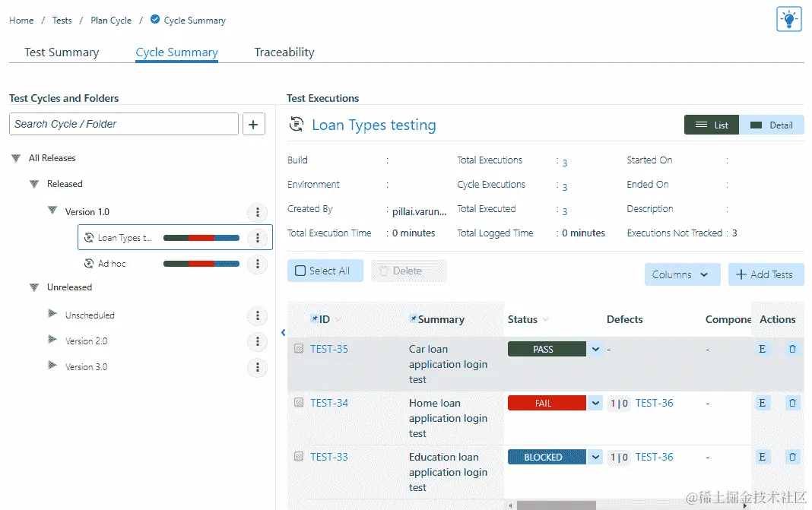The width and height of the screenshot is (812, 510).
Task: Click the horizontal table scrollbar thumb
Action: click(x=557, y=505)
